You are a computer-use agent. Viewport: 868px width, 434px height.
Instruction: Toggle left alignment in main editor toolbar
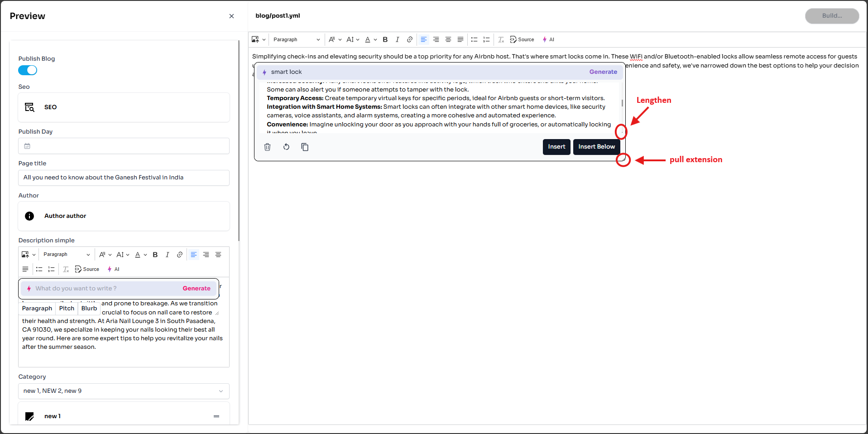pos(423,39)
